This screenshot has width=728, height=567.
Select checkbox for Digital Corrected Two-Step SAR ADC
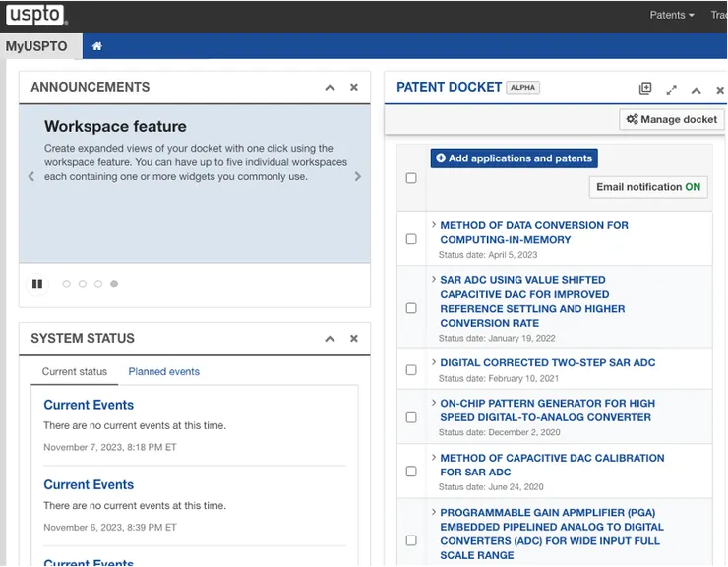[411, 370]
